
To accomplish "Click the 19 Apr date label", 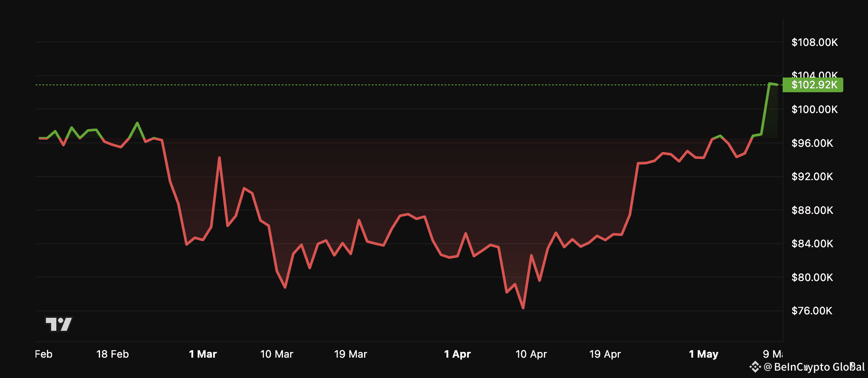I will coord(605,354).
